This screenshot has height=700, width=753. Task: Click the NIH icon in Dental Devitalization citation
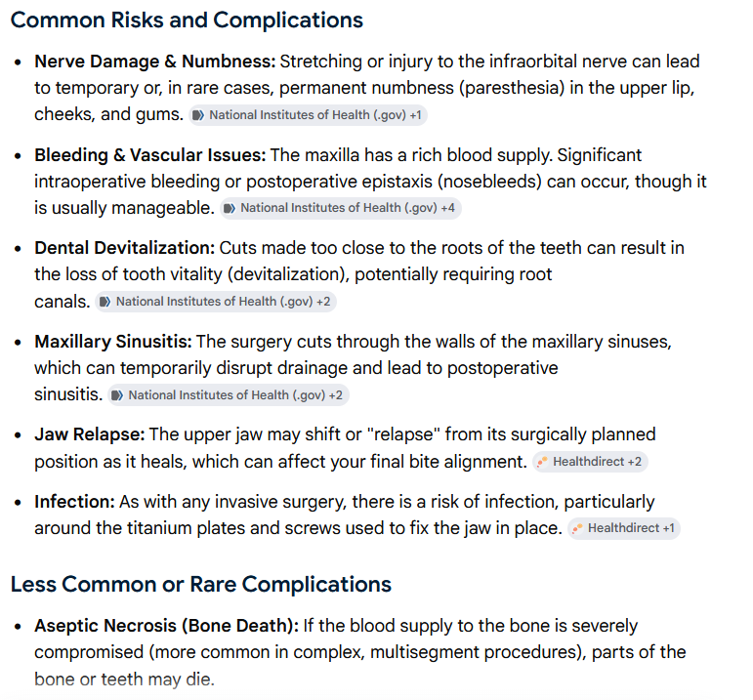[x=105, y=302]
